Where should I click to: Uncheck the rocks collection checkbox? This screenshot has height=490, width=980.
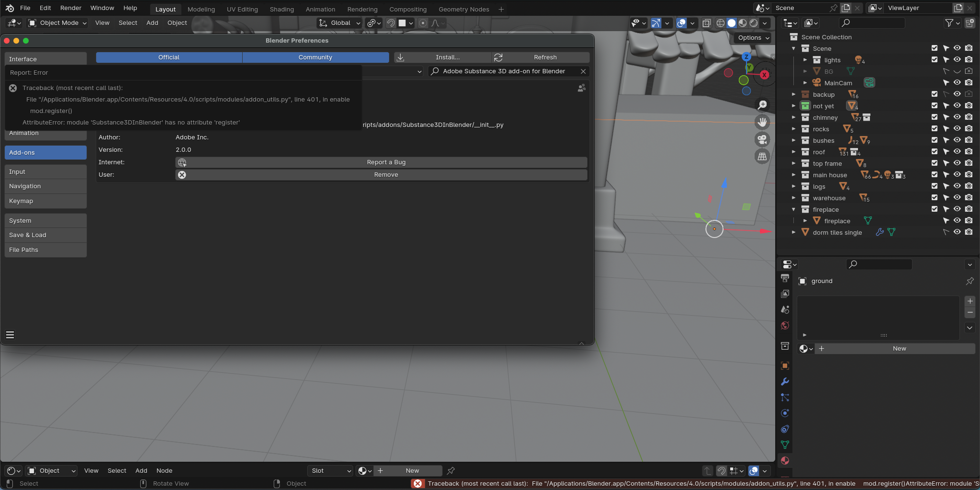935,129
